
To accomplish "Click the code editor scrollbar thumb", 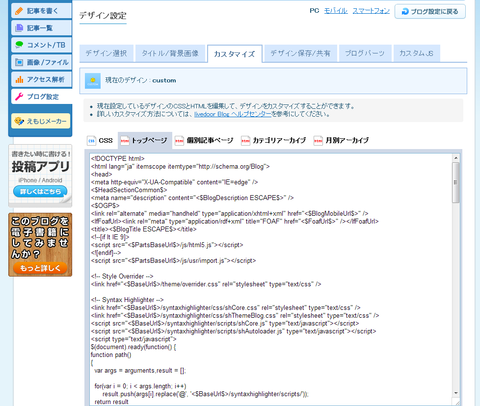I will [x=456, y=183].
